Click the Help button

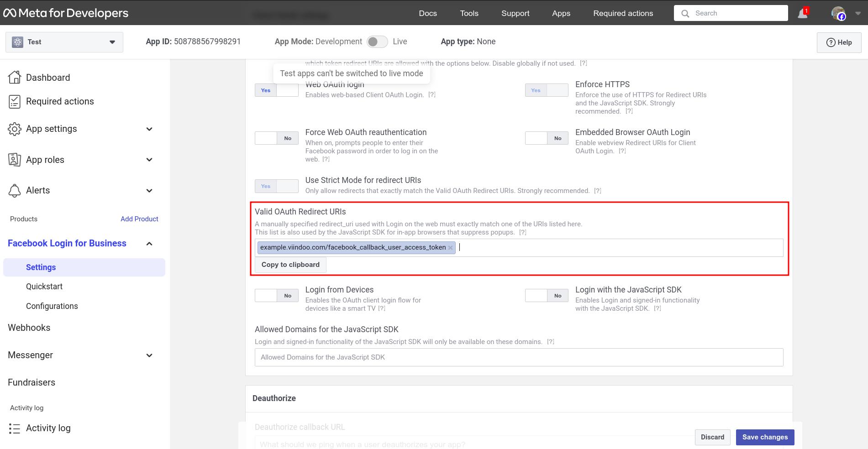coord(839,42)
